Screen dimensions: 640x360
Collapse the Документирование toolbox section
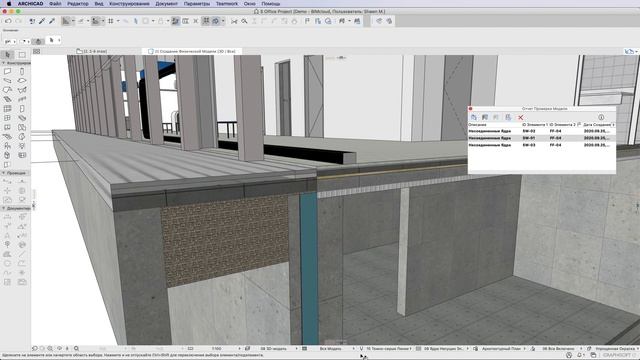tap(15, 209)
